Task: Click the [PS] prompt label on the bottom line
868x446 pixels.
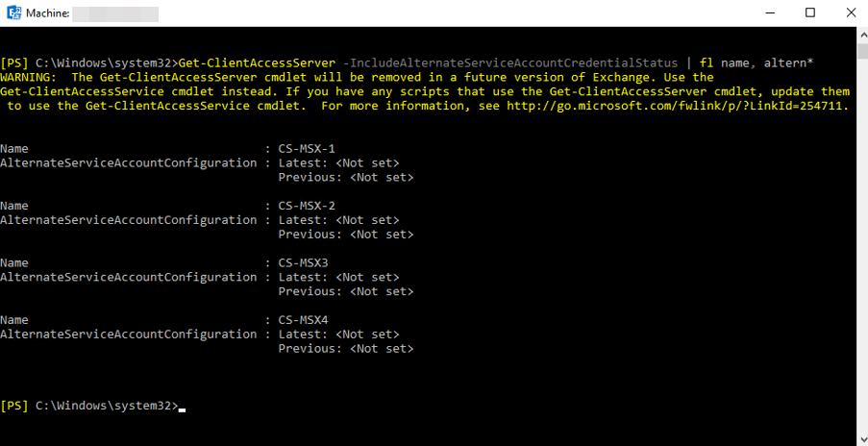Action: [14, 406]
